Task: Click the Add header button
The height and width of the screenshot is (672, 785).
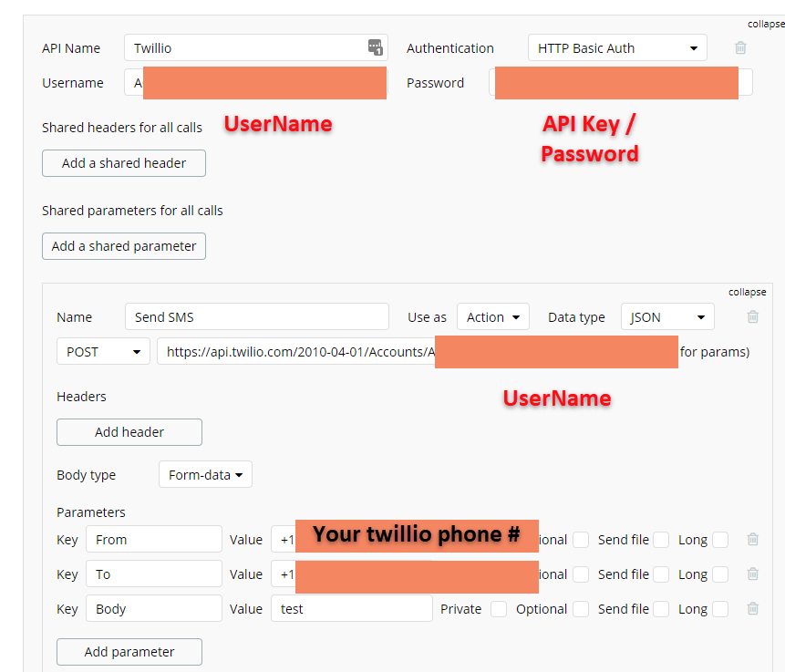Action: [x=129, y=432]
